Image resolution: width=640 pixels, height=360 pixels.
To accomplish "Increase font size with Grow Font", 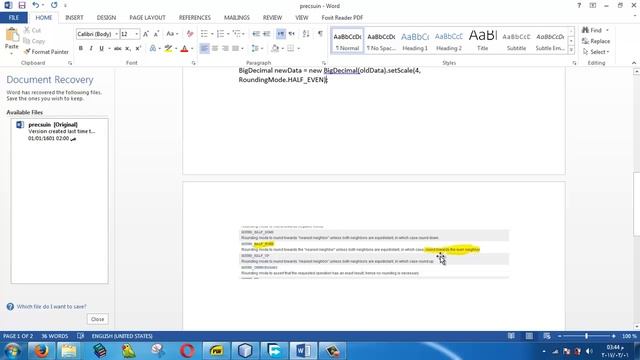I will 146,34.
